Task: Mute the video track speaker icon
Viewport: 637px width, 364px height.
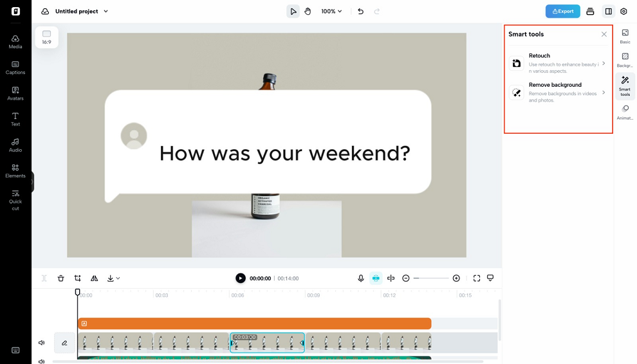Action: click(x=42, y=343)
